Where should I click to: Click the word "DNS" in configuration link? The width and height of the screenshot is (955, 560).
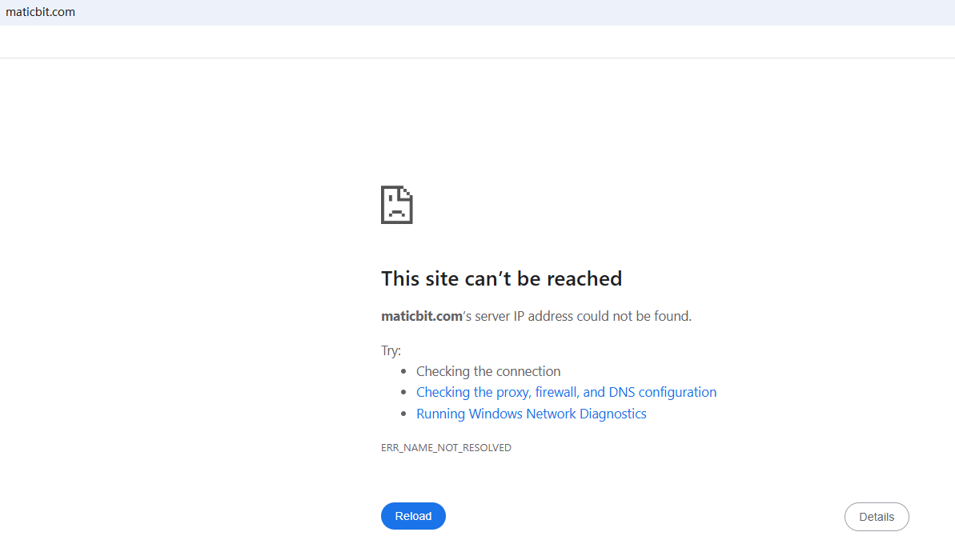point(621,392)
